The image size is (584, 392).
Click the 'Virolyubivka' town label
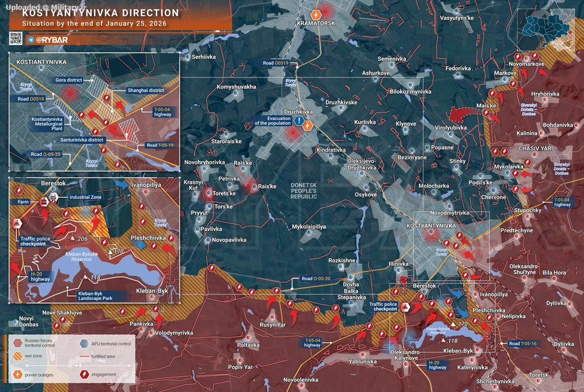point(451,128)
